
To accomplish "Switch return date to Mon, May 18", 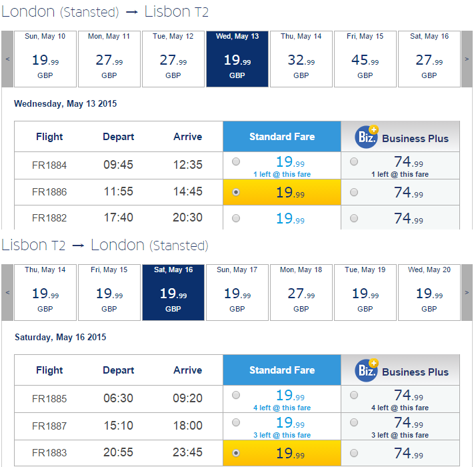I will pyautogui.click(x=301, y=292).
